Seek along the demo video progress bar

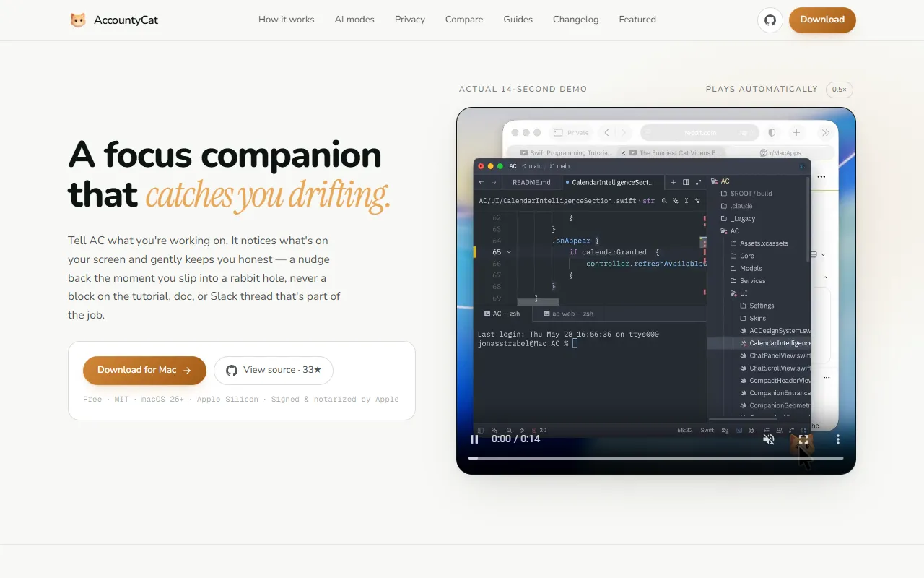655,458
